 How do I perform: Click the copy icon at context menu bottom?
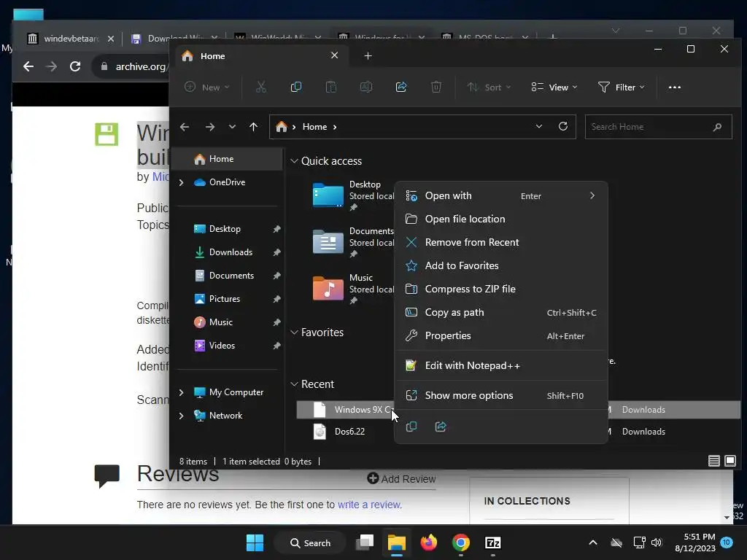coord(411,426)
